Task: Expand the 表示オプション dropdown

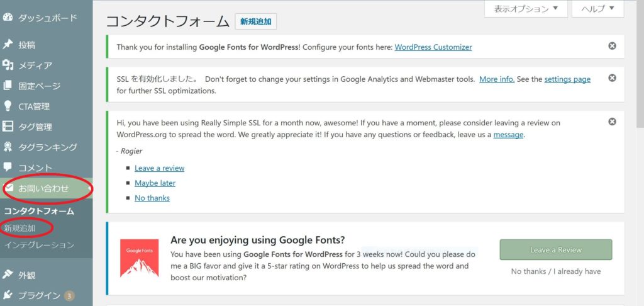Action: (526, 9)
